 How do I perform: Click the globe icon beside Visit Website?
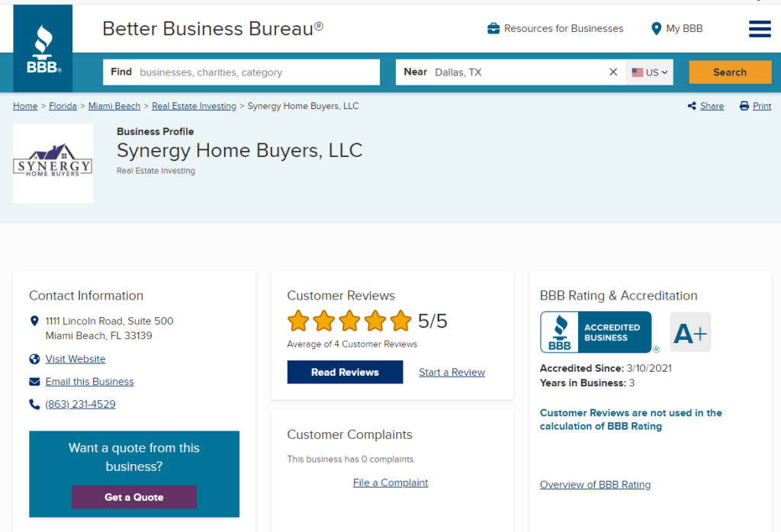(34, 359)
